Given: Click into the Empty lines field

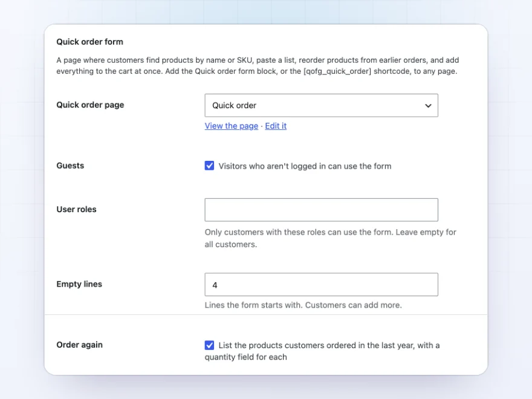Looking at the screenshot, I should click(321, 285).
